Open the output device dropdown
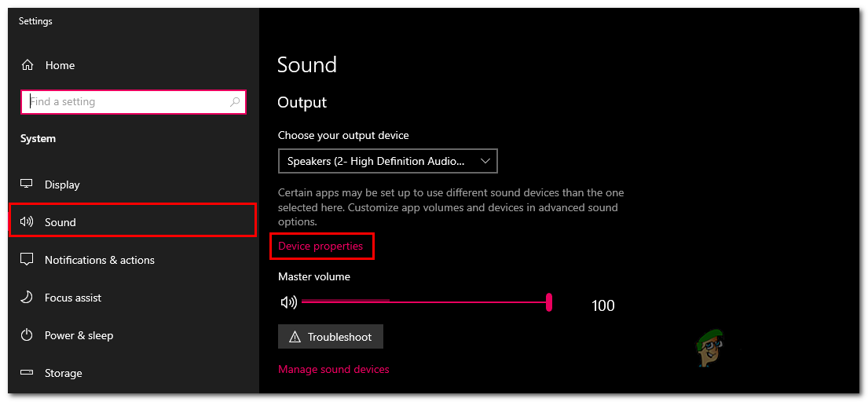 point(377,161)
